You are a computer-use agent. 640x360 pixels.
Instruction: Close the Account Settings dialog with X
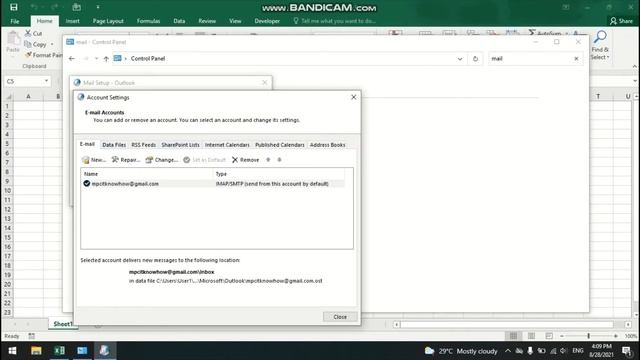tap(353, 97)
